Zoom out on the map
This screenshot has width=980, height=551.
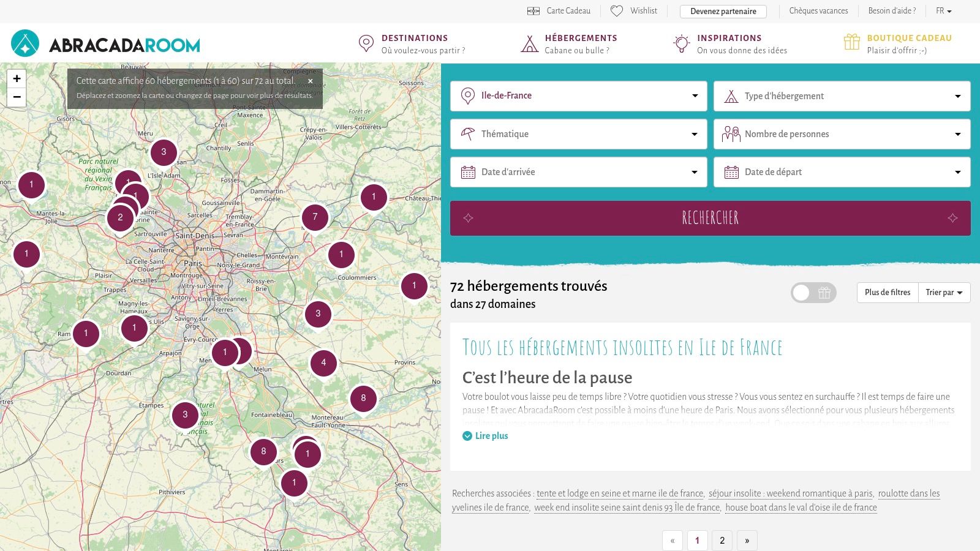click(x=17, y=97)
